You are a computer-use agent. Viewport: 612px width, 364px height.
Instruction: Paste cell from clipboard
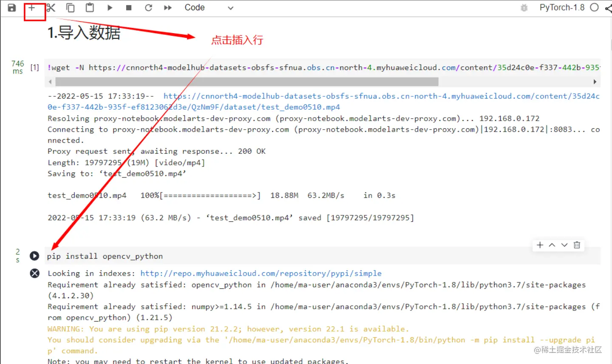point(90,8)
